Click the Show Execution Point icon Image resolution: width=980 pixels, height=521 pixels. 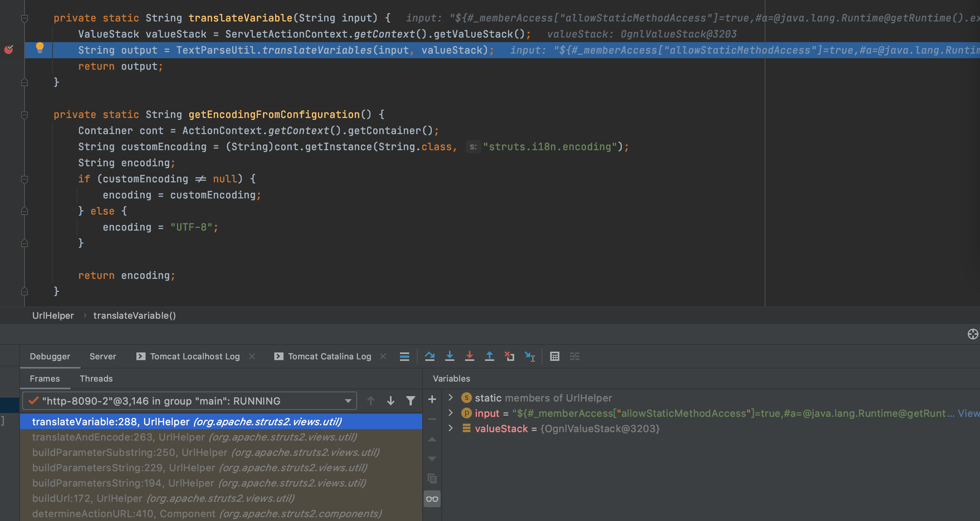pyautogui.click(x=405, y=356)
